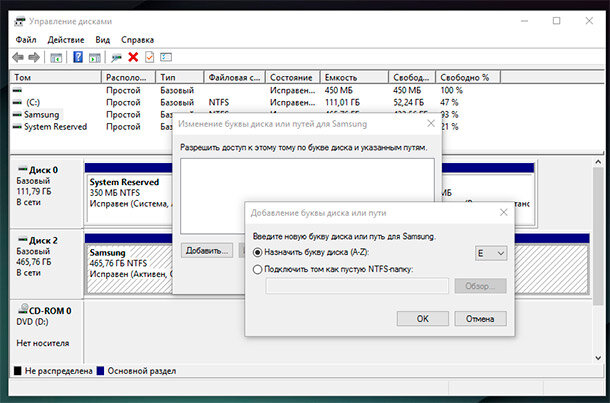Image resolution: width=610 pixels, height=403 pixels.
Task: Select 'Назначить букву диска (A-Z)' radio button
Action: tap(257, 252)
